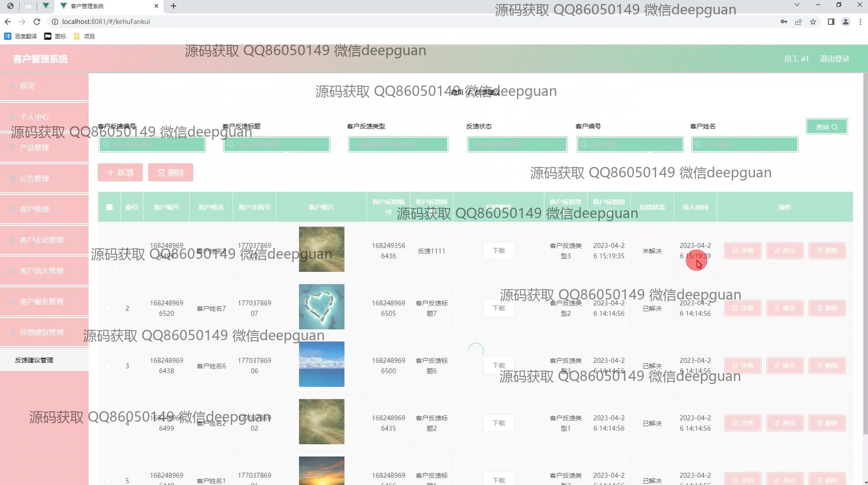
Task: Select the 反馈建议管理 submenu entry
Action: coord(34,360)
